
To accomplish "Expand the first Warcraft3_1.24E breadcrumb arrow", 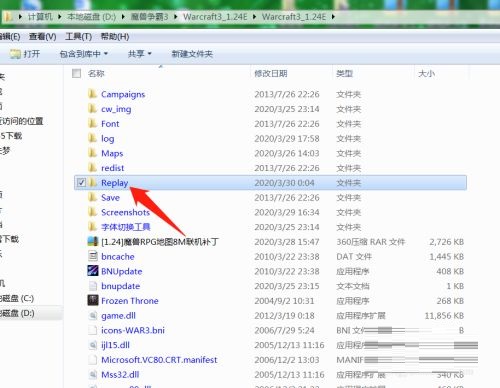I will pyautogui.click(x=254, y=16).
